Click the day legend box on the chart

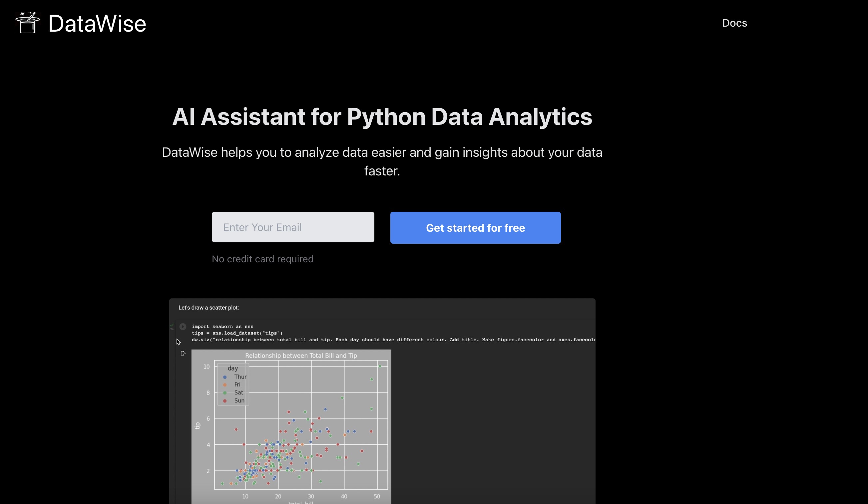(x=233, y=384)
